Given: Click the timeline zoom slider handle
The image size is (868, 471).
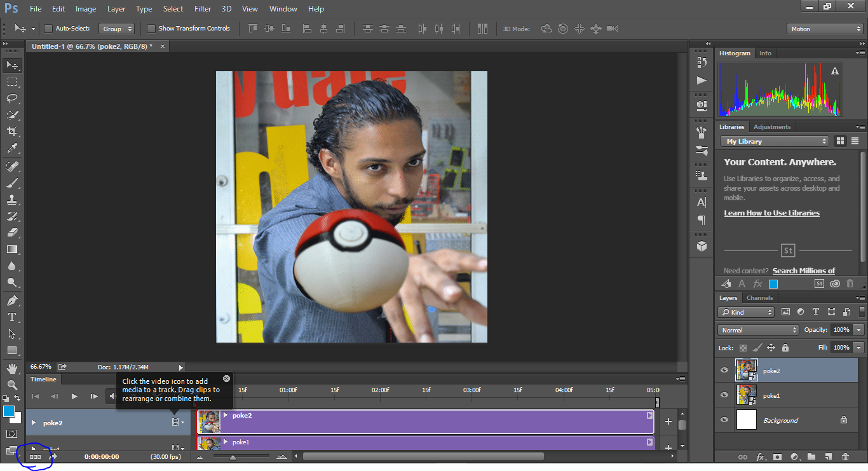Looking at the screenshot, I should tap(233, 457).
